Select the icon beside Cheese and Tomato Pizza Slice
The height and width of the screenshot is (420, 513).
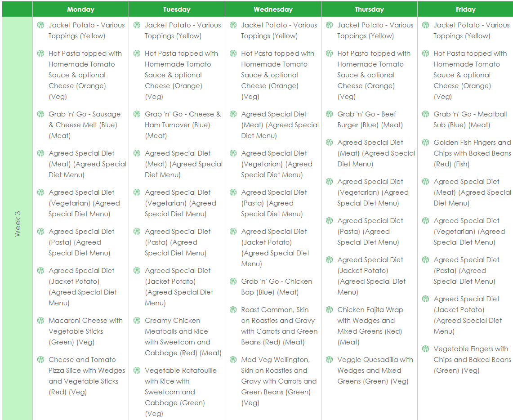tap(40, 360)
